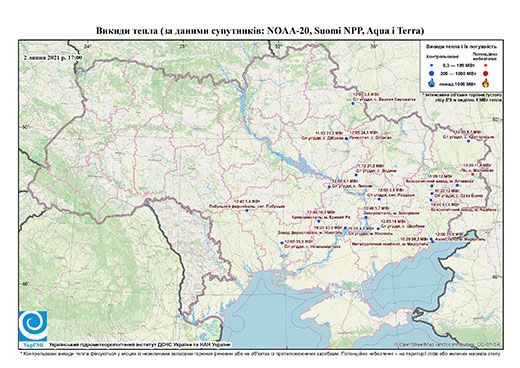Screen dimensions: 520x368
Task: Select the blue marker for Побузький феронікелевий
Action: [x=247, y=210]
